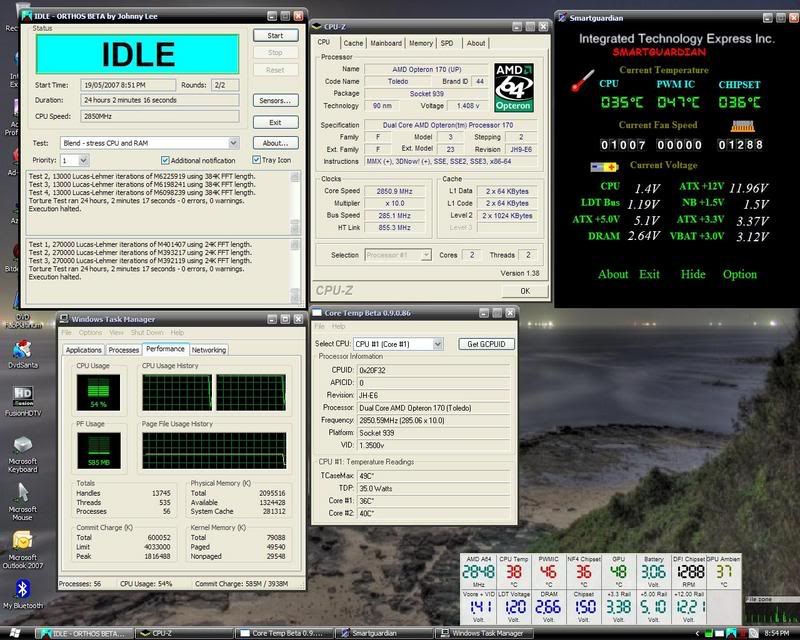
Task: Click OK in the CPU-Z window
Action: coord(525,291)
